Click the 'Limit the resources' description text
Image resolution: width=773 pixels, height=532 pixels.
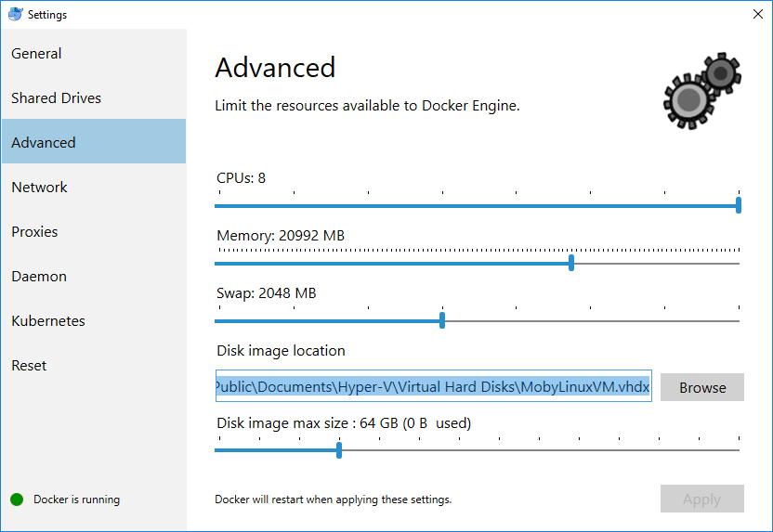(x=367, y=106)
